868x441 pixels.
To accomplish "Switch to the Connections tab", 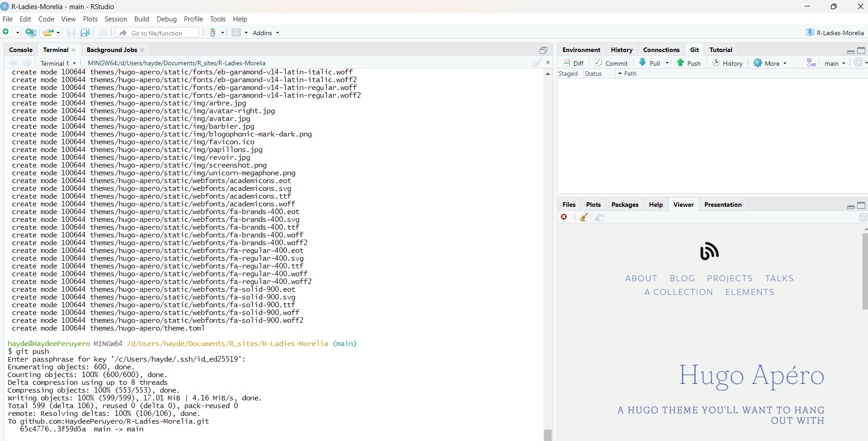I will (661, 50).
